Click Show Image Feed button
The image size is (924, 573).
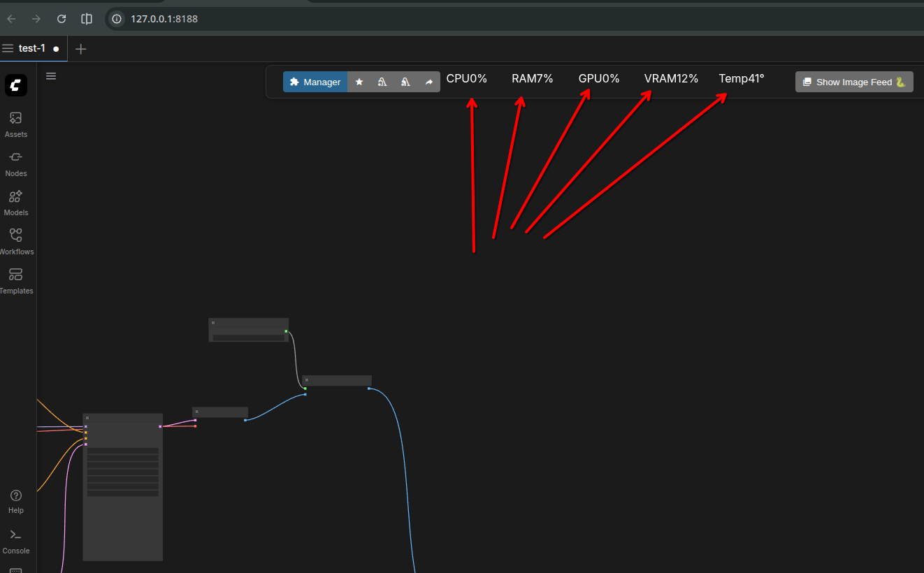854,82
